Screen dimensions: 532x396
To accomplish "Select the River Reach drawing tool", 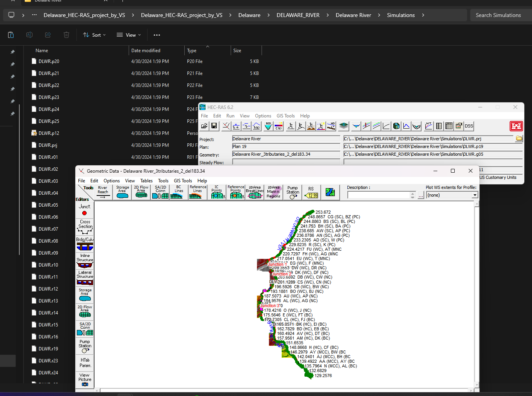I will pyautogui.click(x=103, y=192).
